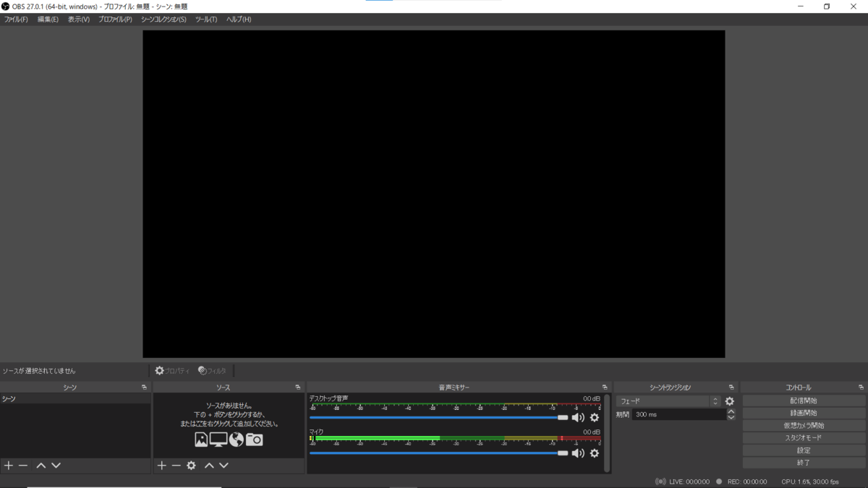Screen dimensions: 868x488
Task: Click the LIVE broadcast status icon
Action: click(660, 481)
